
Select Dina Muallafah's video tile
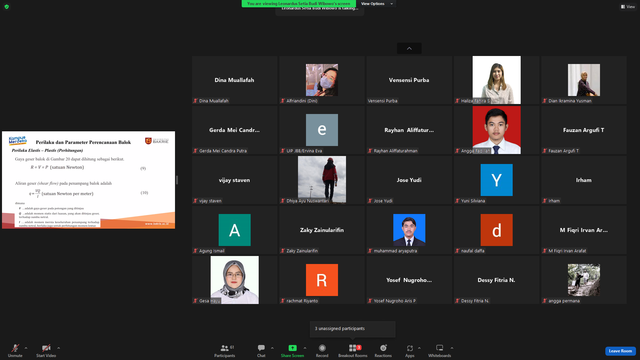click(235, 80)
